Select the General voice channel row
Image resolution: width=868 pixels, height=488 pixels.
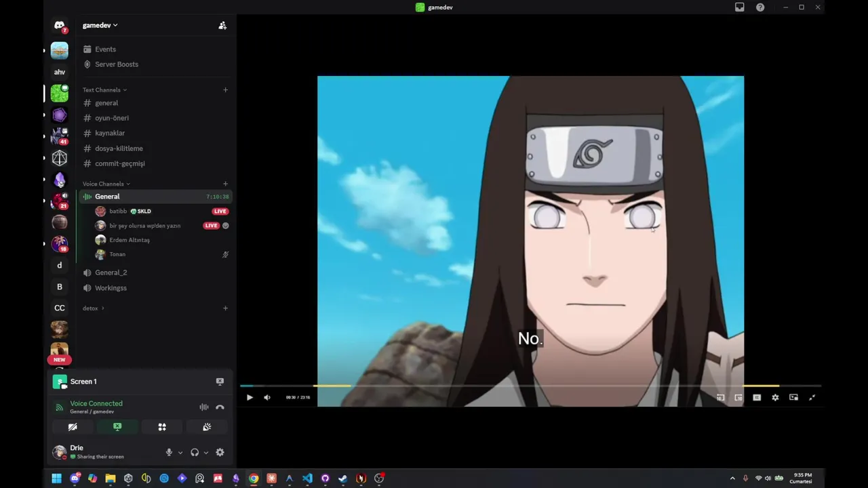coord(156,197)
